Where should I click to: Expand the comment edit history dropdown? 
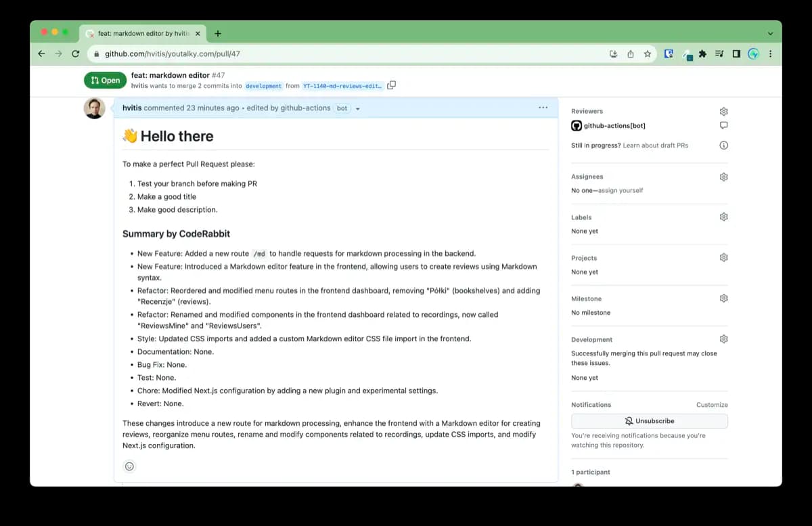[358, 108]
